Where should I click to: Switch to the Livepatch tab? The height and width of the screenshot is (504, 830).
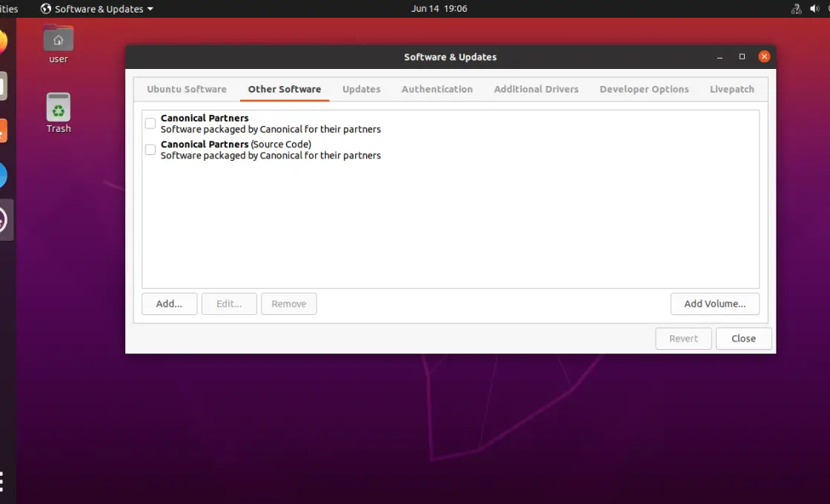(x=732, y=89)
